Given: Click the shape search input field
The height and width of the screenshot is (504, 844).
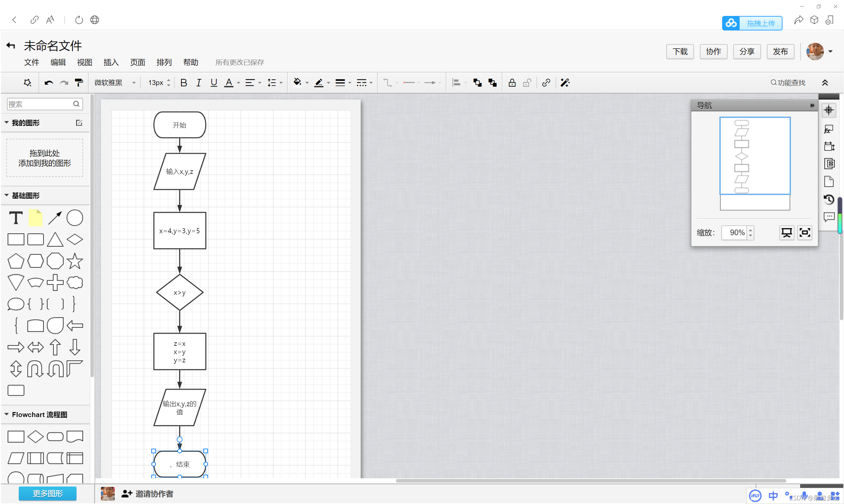Looking at the screenshot, I should pyautogui.click(x=45, y=104).
